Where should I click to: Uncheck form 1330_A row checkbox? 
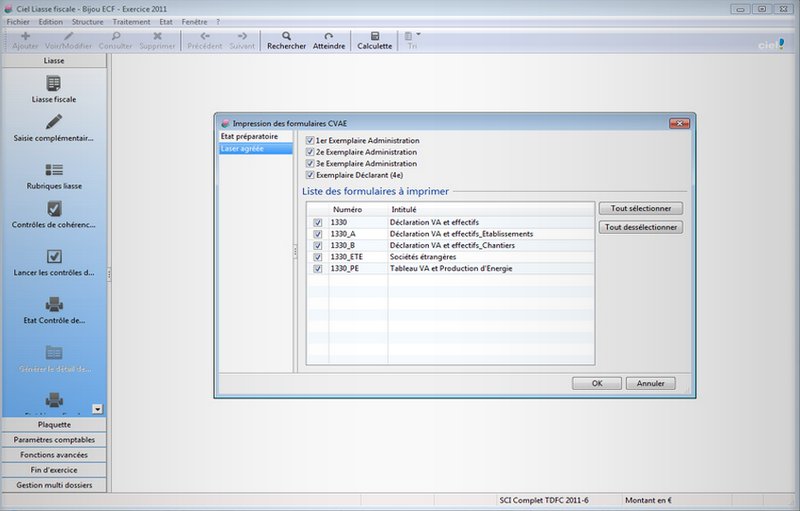(x=318, y=234)
